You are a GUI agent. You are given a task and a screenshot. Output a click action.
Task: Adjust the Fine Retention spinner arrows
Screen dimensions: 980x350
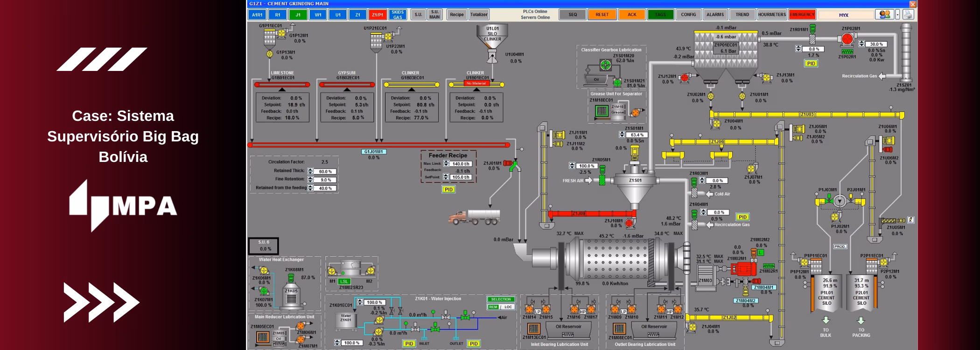311,180
